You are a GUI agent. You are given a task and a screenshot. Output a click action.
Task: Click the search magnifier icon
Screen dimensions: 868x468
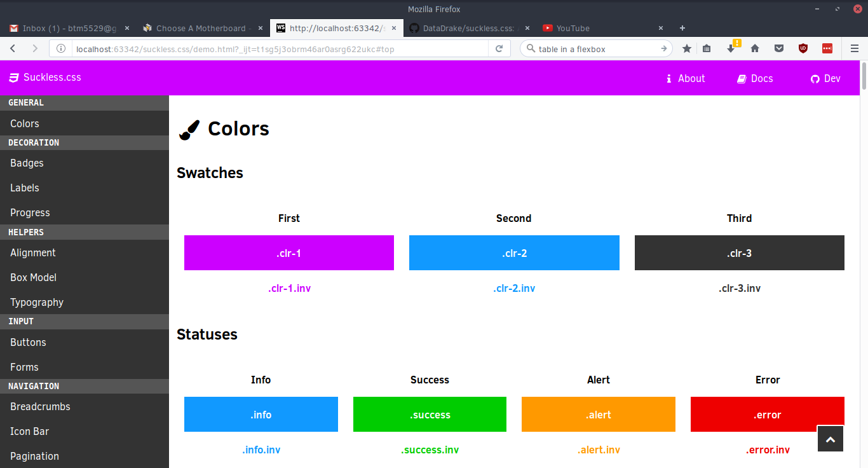point(530,49)
